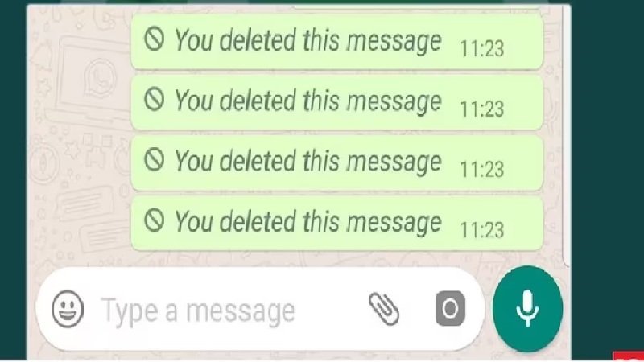Click the 11:23 timestamp of the first message
Viewport: 644px width, 362px height.
pos(481,49)
